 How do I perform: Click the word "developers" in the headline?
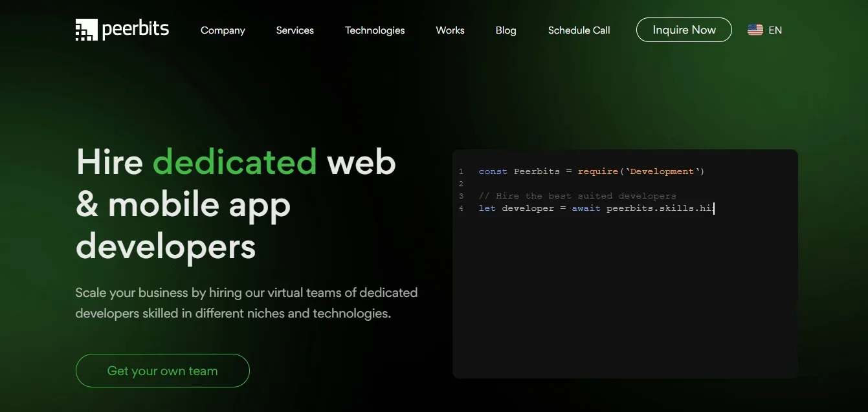coord(166,246)
